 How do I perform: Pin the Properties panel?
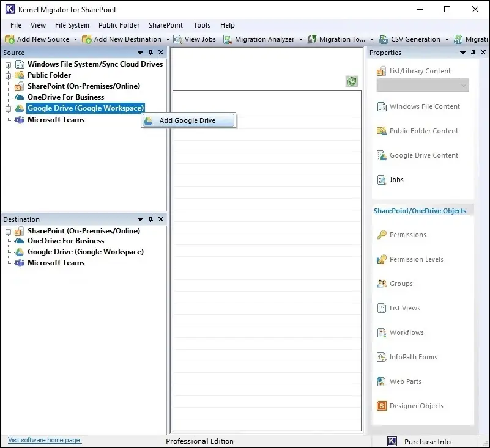pos(473,53)
